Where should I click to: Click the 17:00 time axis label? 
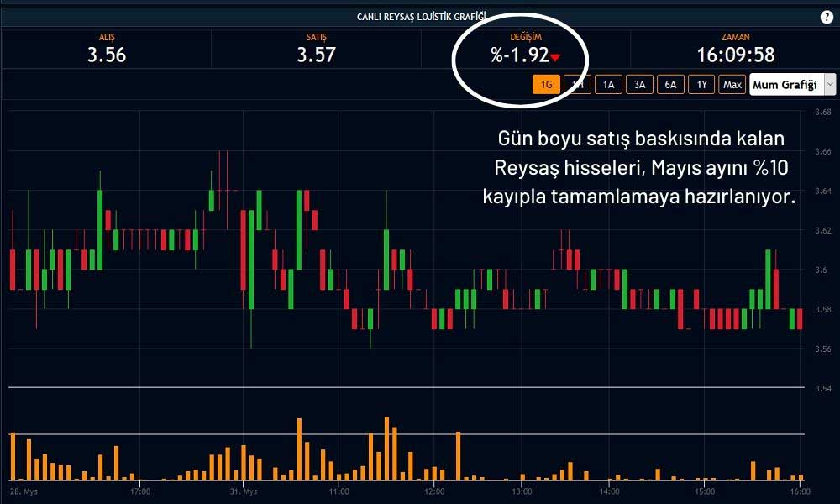[139, 491]
